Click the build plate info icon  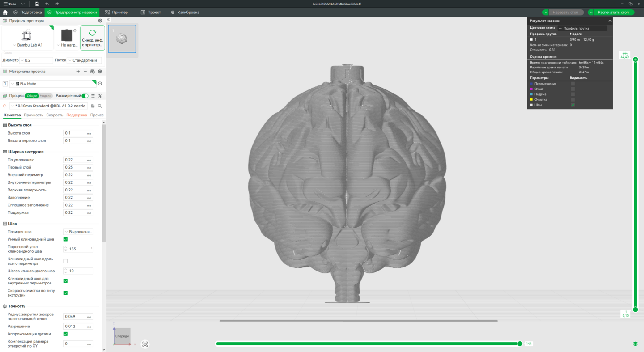(75, 31)
